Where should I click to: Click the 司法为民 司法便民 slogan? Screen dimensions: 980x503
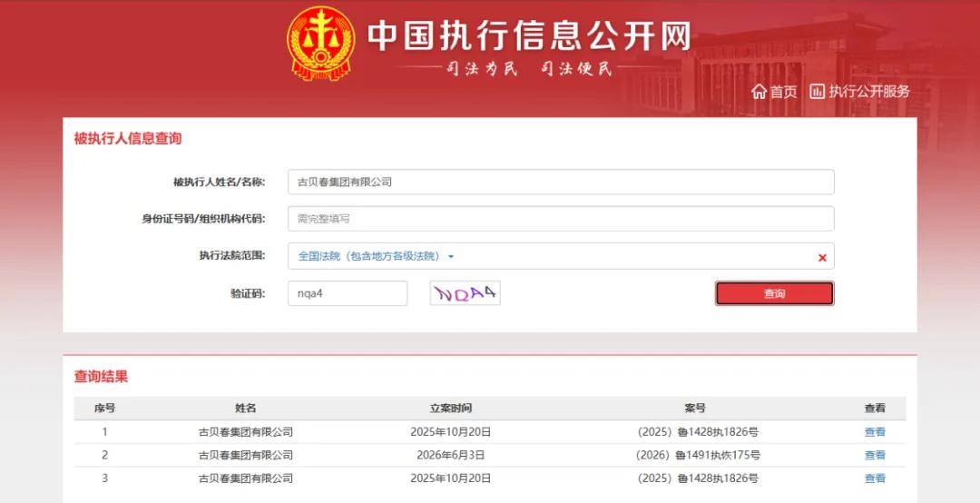[x=529, y=68]
